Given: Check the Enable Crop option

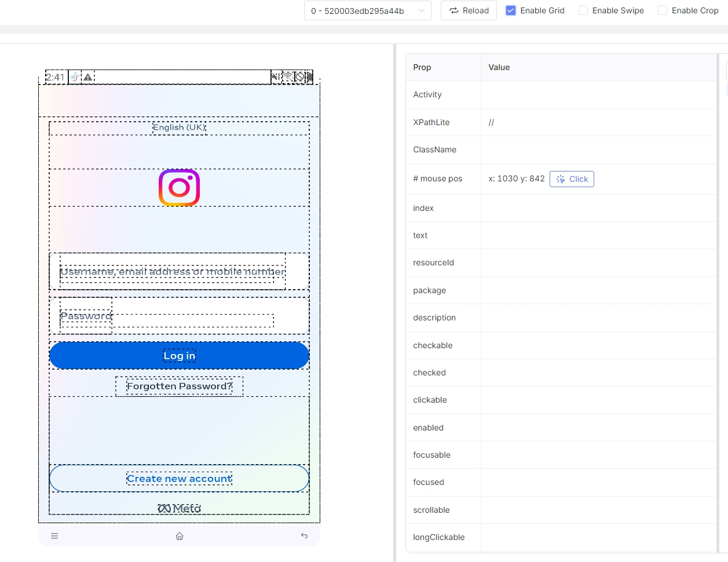Looking at the screenshot, I should 663,10.
